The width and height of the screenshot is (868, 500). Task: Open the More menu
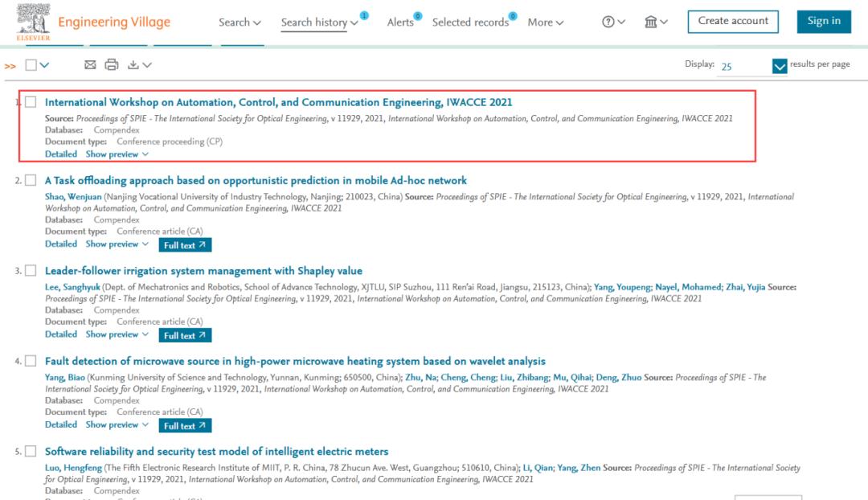(545, 23)
